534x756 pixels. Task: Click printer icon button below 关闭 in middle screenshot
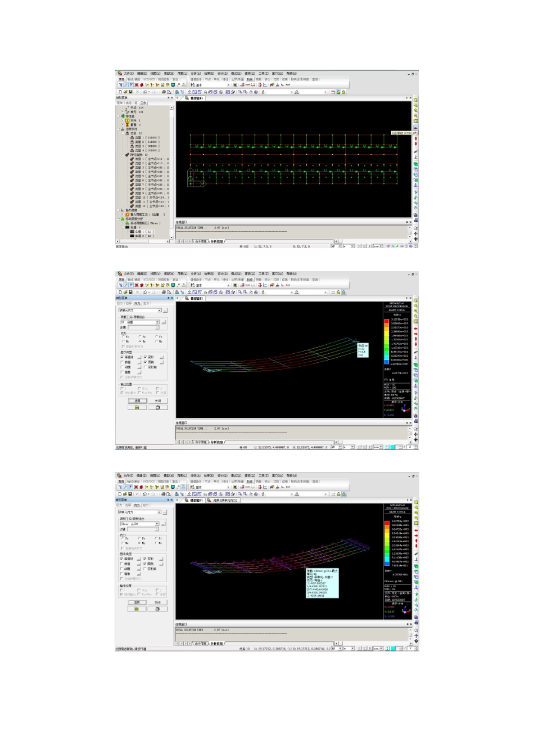click(157, 407)
